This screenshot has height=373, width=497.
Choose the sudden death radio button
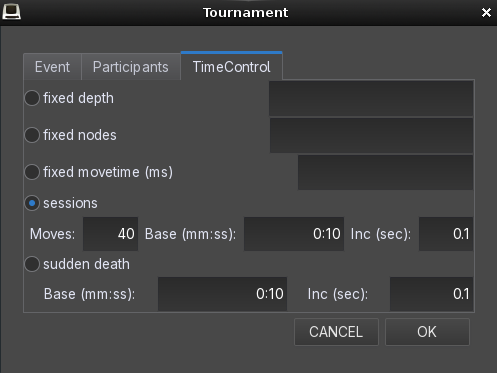32,264
